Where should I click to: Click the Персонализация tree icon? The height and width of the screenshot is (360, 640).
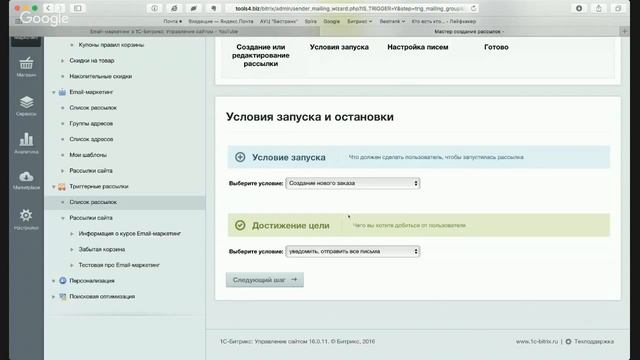tap(62, 281)
